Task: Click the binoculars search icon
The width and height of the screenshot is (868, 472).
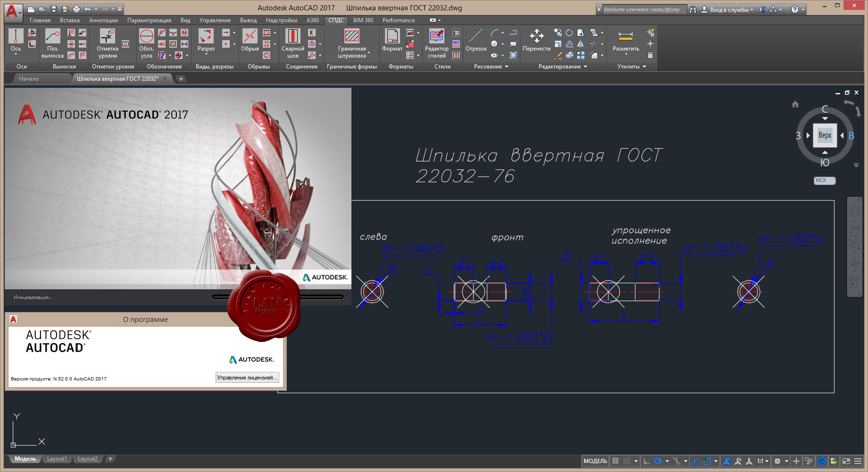Action: [693, 9]
